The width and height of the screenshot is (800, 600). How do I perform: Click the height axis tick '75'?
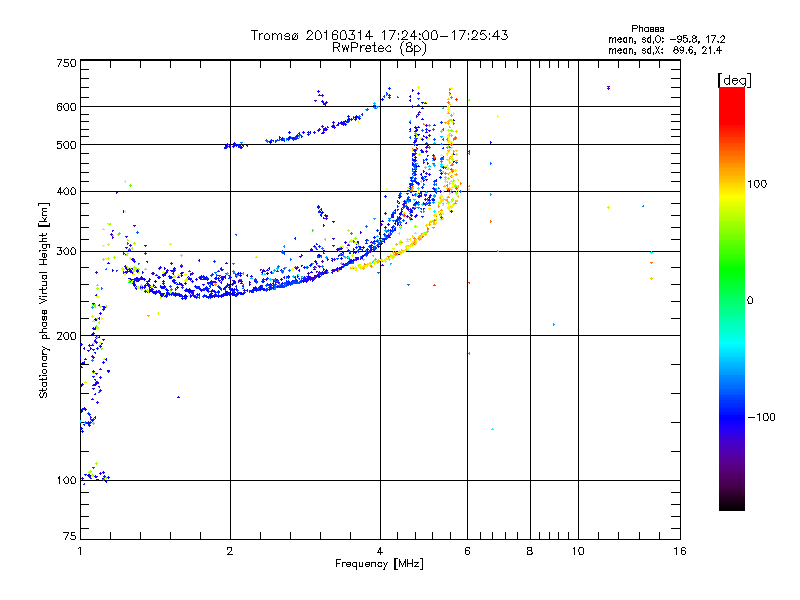point(70,536)
